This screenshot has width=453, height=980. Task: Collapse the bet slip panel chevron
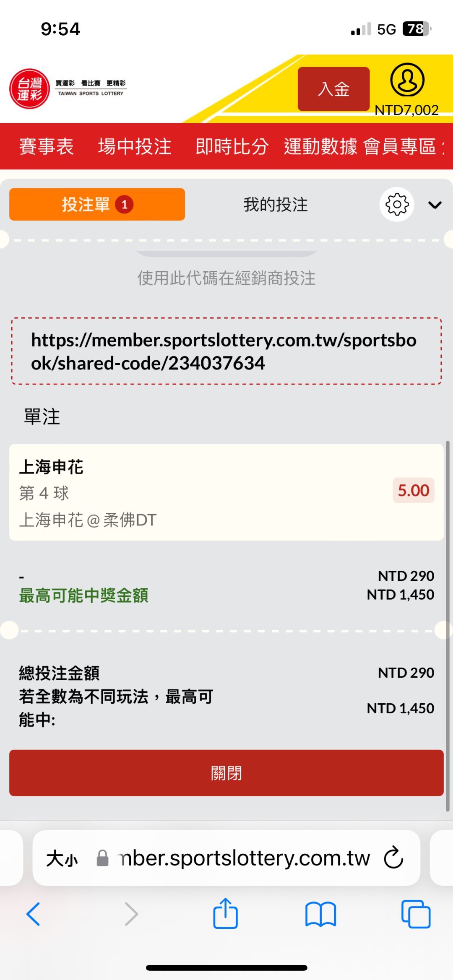(x=435, y=205)
